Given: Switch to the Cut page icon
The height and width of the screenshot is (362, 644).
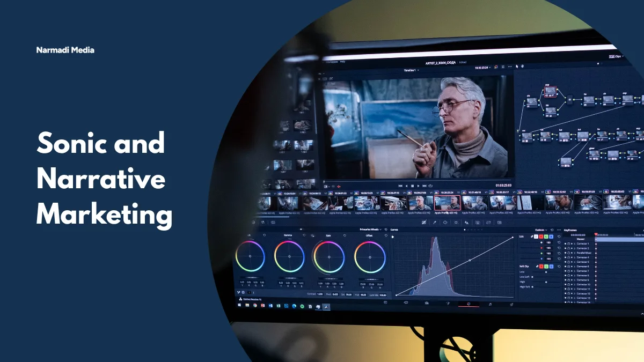Looking at the screenshot, I should [406, 304].
